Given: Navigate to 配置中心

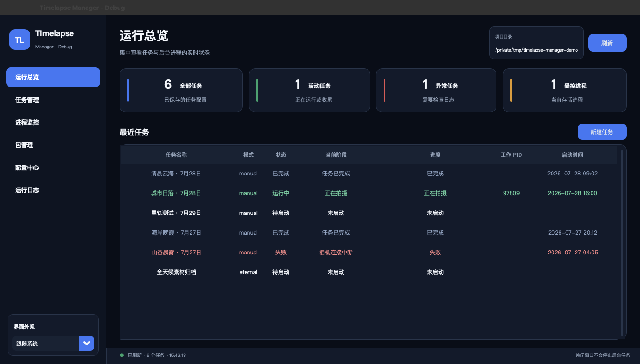Looking at the screenshot, I should (x=53, y=167).
